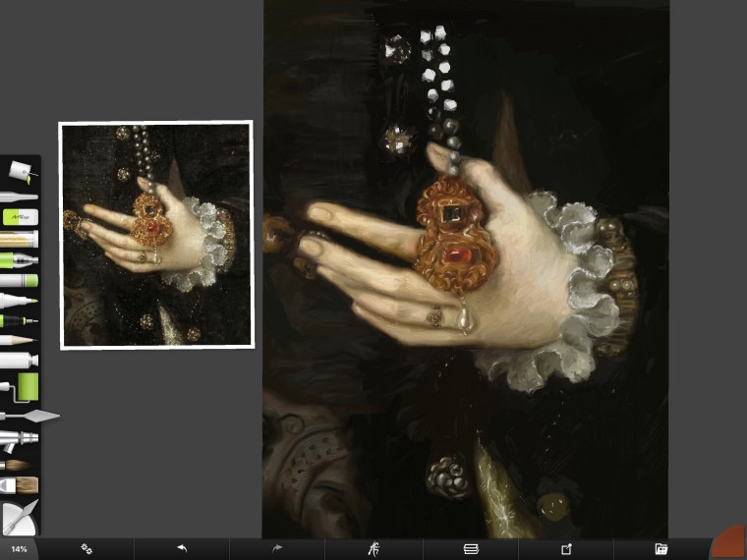Select the white paint tube tool
747x560 pixels.
pos(19,360)
